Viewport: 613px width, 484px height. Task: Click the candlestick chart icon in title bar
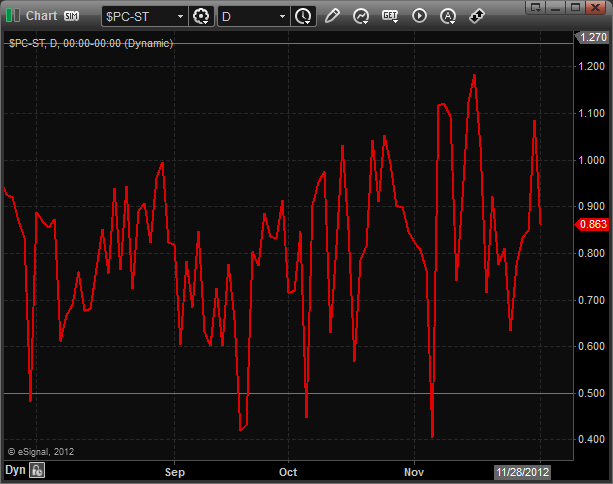pos(12,16)
